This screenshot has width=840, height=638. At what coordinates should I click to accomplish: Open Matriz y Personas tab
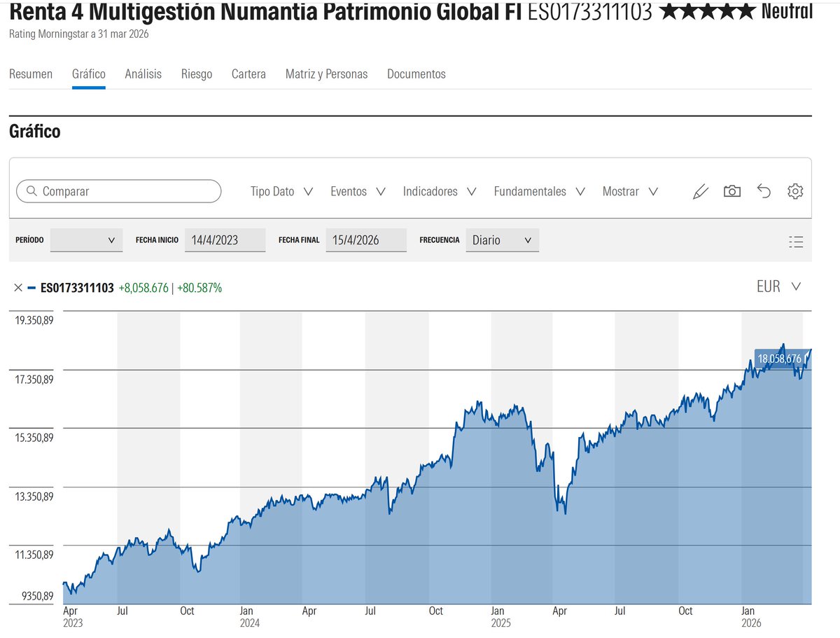pyautogui.click(x=326, y=74)
